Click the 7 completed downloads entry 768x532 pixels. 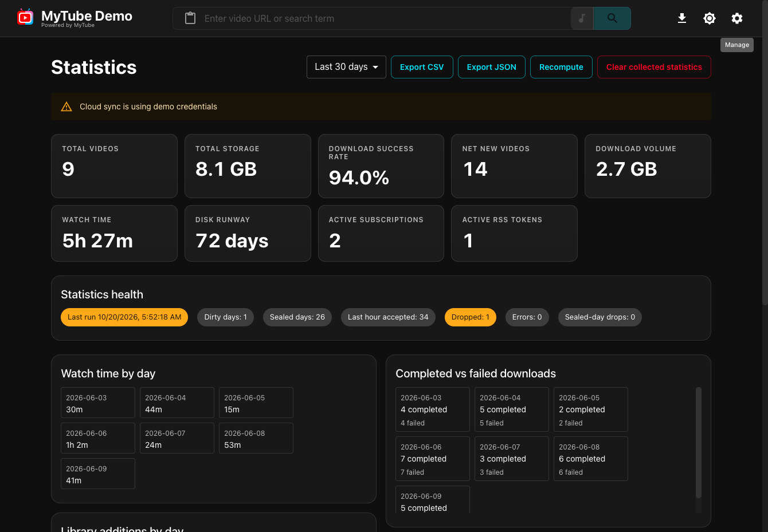pyautogui.click(x=433, y=459)
